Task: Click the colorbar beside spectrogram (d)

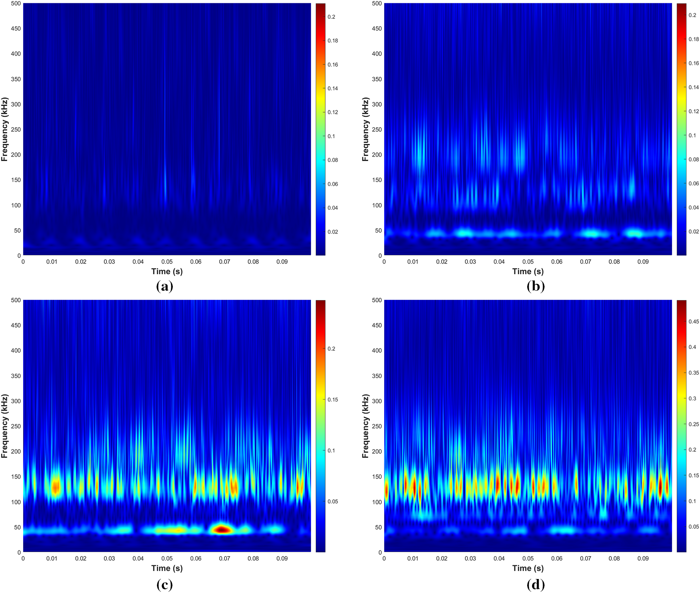Action: pos(682,426)
